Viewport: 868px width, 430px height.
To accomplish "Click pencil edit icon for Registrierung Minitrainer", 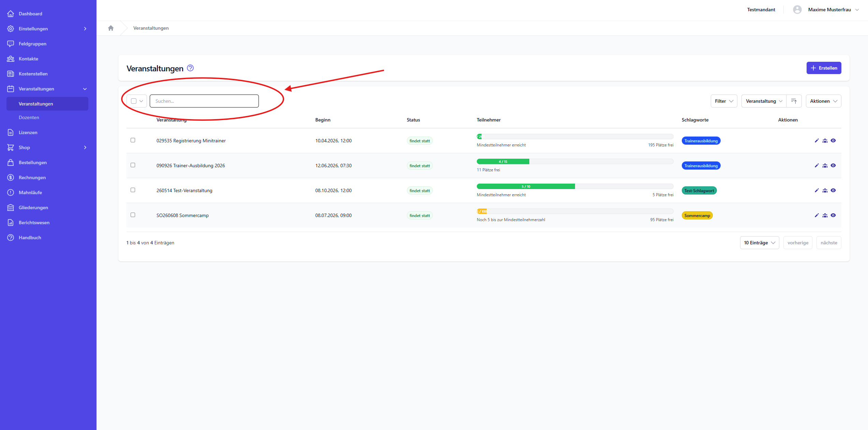I will [816, 141].
